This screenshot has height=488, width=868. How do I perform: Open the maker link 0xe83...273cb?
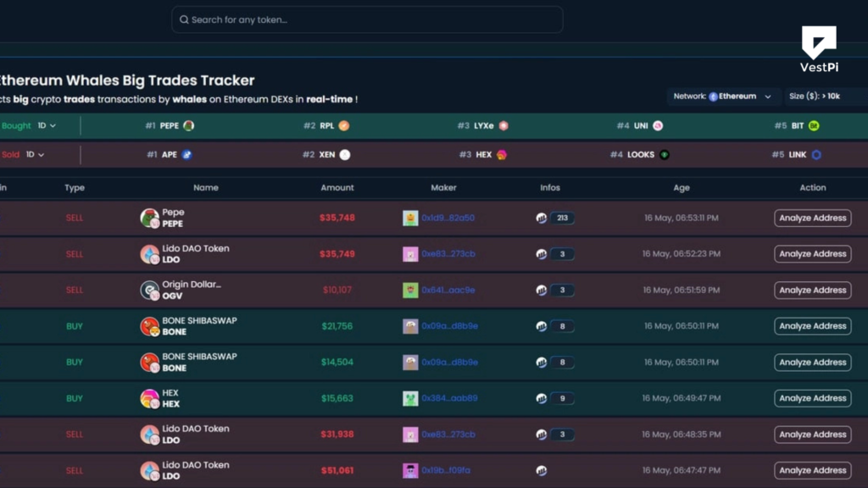(448, 253)
